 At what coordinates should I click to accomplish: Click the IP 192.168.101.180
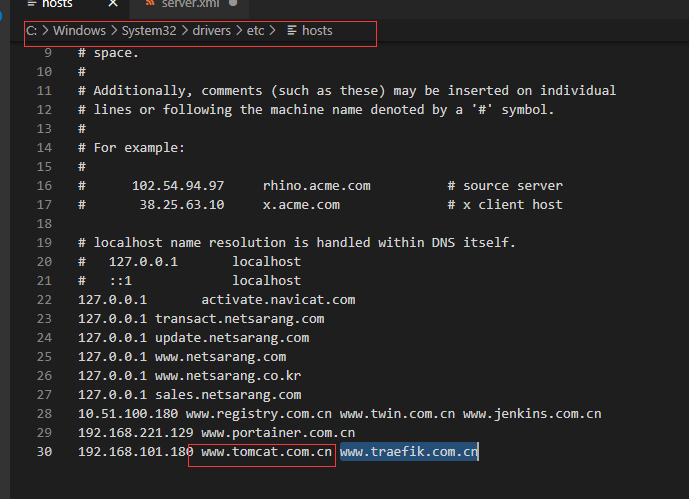(x=135, y=452)
